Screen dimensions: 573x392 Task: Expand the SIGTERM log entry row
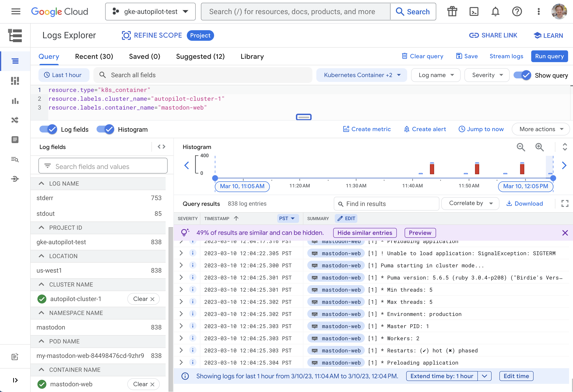181,253
